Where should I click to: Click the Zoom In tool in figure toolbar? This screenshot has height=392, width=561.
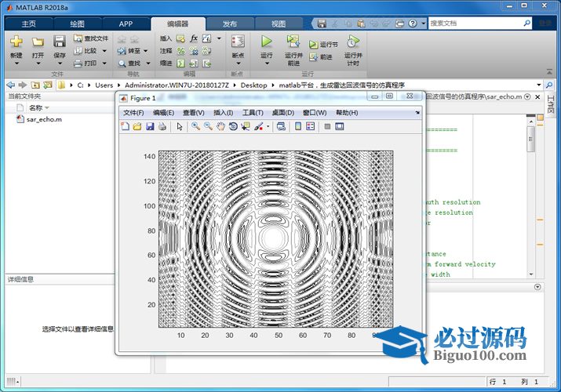(x=195, y=126)
